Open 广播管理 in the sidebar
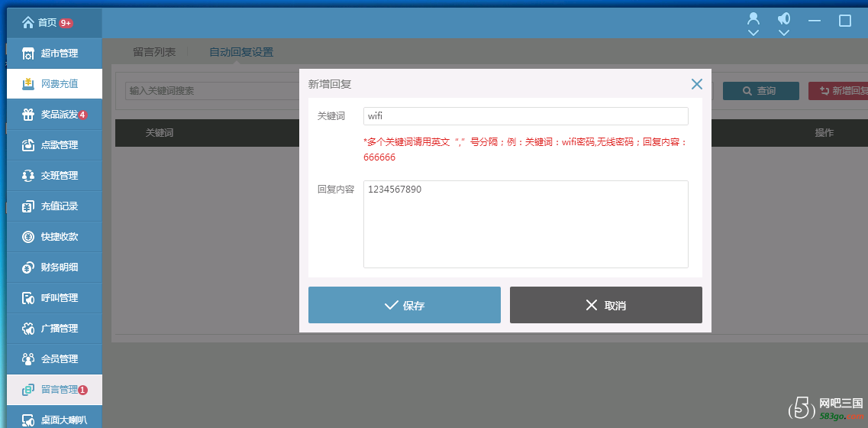868x428 pixels. 54,328
